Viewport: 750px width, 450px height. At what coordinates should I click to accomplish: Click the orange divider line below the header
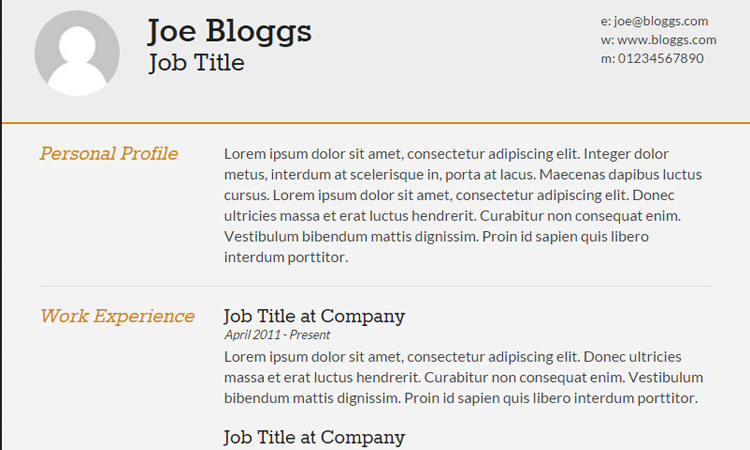point(376,123)
